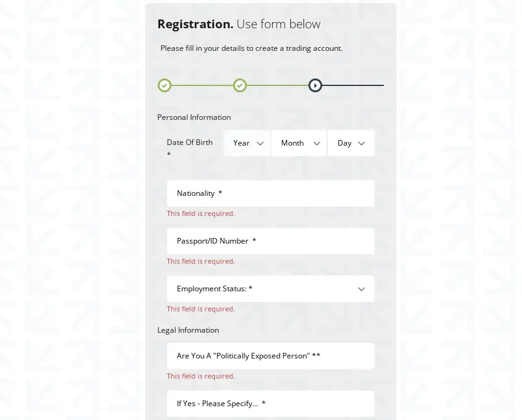Click the second completed step checkmark circle
The image size is (522, 420).
tap(240, 85)
